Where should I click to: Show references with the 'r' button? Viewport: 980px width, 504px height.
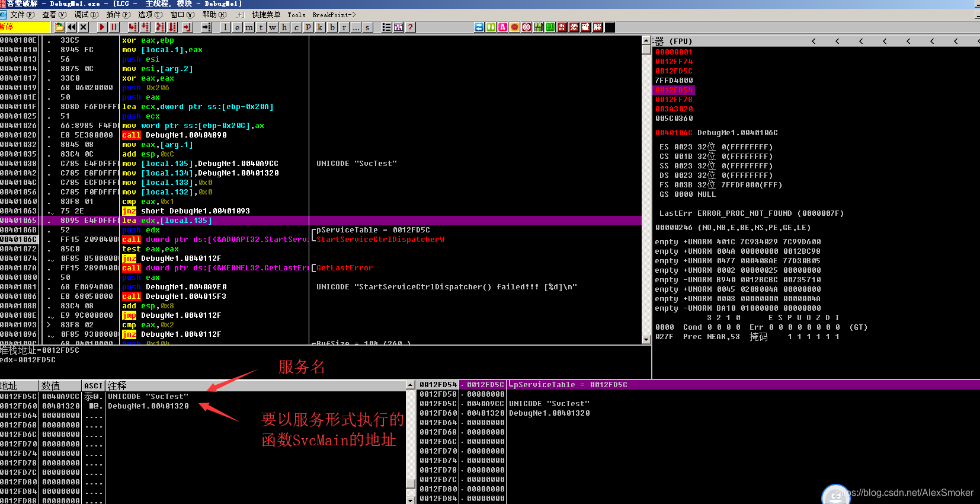point(344,27)
